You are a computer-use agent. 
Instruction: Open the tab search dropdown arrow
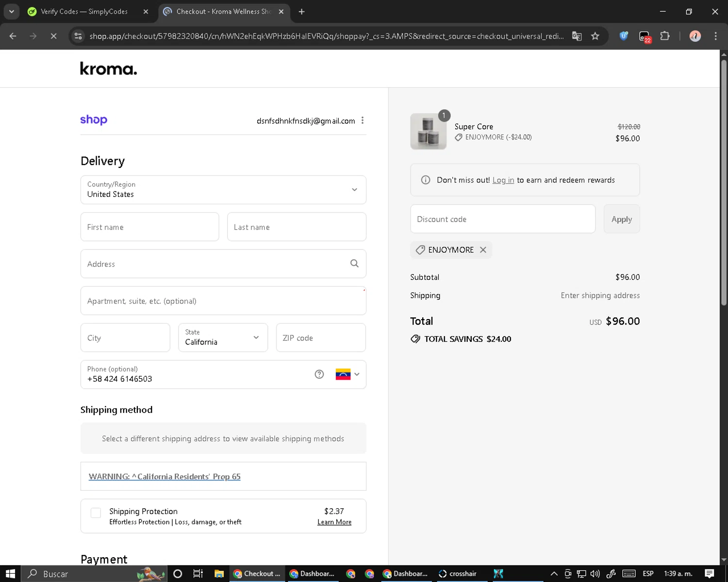11,12
